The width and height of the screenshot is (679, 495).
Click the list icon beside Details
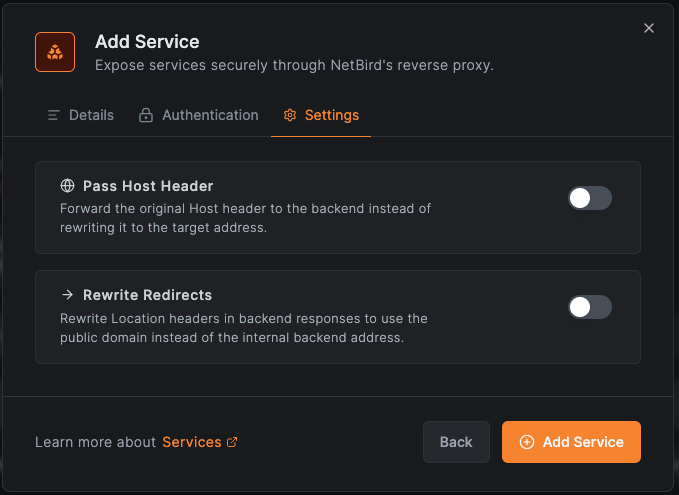tap(54, 115)
